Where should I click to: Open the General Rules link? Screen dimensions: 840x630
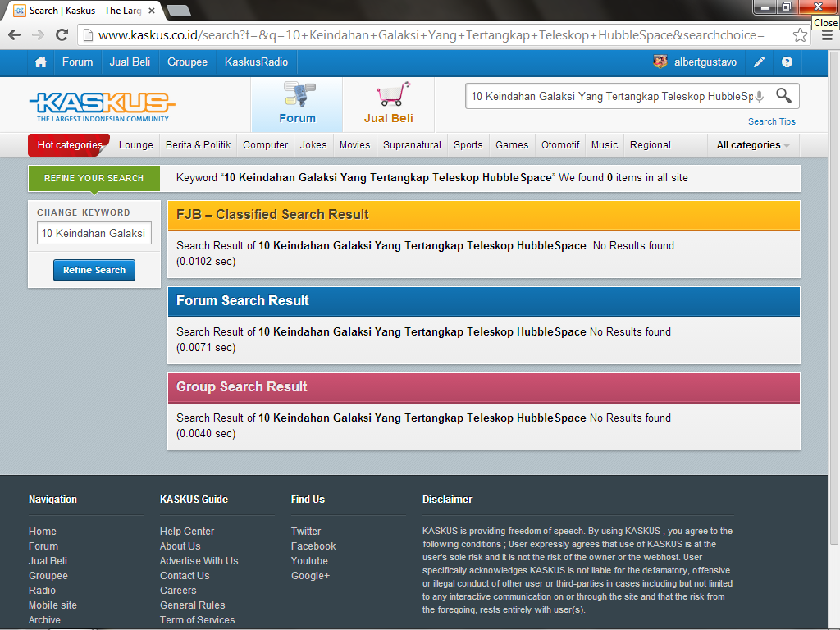192,605
